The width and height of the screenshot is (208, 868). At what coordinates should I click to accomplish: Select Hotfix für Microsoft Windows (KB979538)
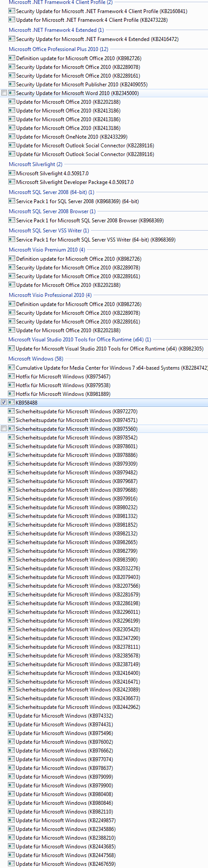point(63,385)
